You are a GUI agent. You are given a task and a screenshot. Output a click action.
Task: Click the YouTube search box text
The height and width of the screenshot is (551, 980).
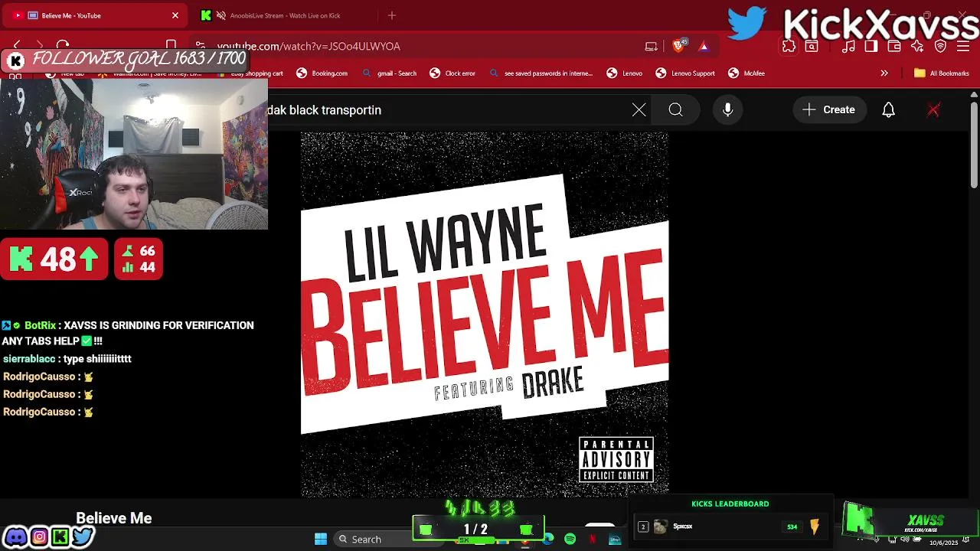pyautogui.click(x=324, y=110)
